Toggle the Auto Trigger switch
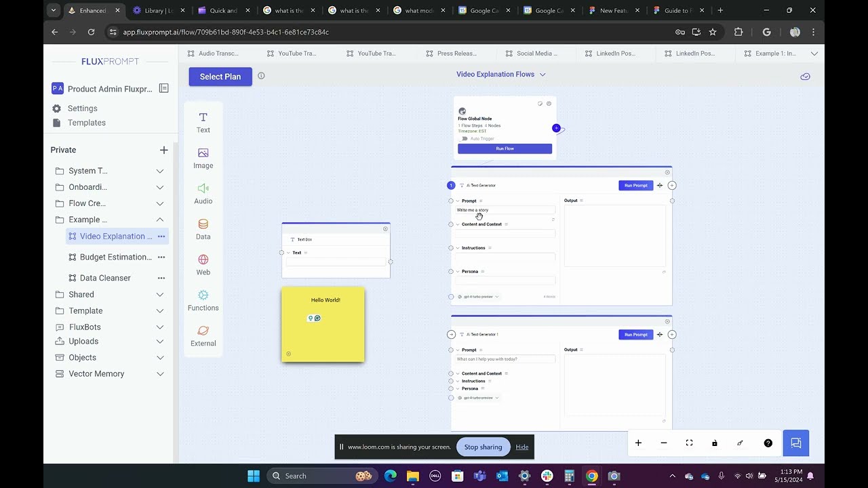Viewport: 868px width, 488px height. (x=465, y=138)
